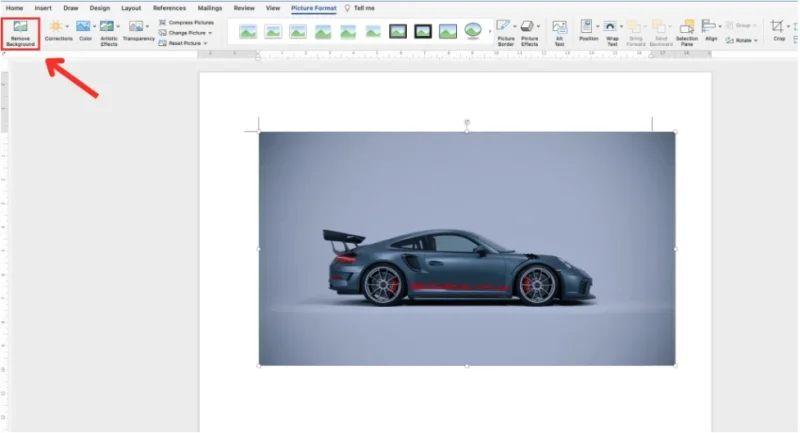Open the References tab

tap(169, 8)
